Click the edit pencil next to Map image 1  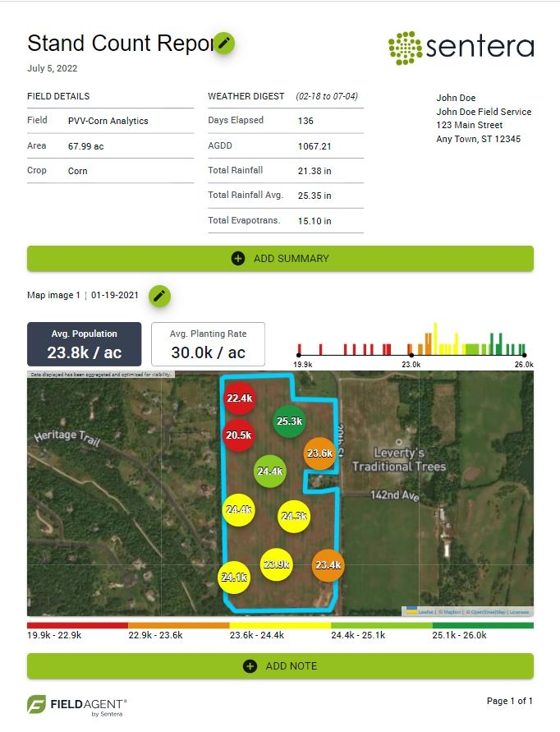[x=159, y=296]
